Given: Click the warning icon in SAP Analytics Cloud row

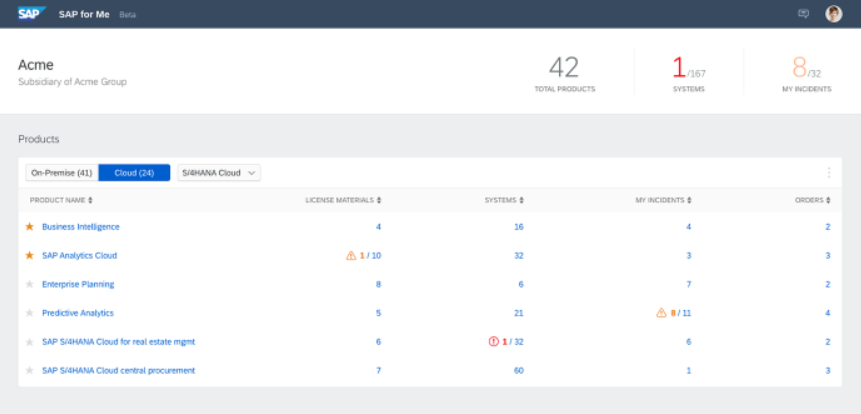Looking at the screenshot, I should click(351, 256).
